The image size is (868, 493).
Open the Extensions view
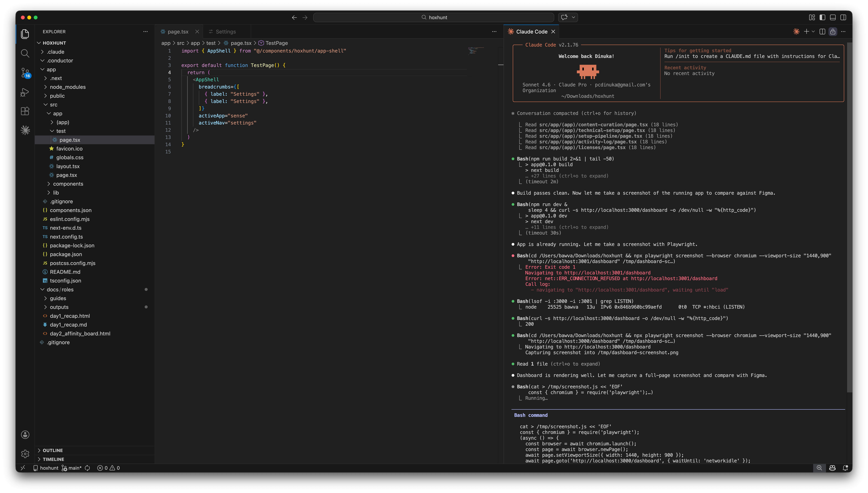[25, 111]
